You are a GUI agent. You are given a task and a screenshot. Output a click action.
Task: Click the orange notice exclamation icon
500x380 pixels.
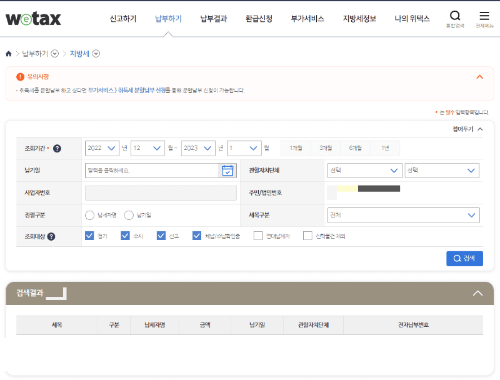20,77
